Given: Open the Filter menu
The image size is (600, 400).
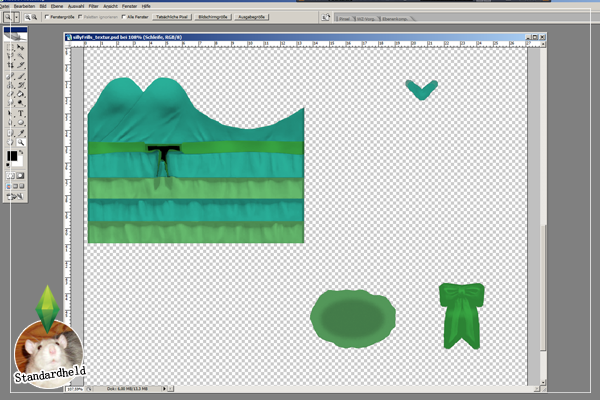Looking at the screenshot, I should [x=93, y=6].
